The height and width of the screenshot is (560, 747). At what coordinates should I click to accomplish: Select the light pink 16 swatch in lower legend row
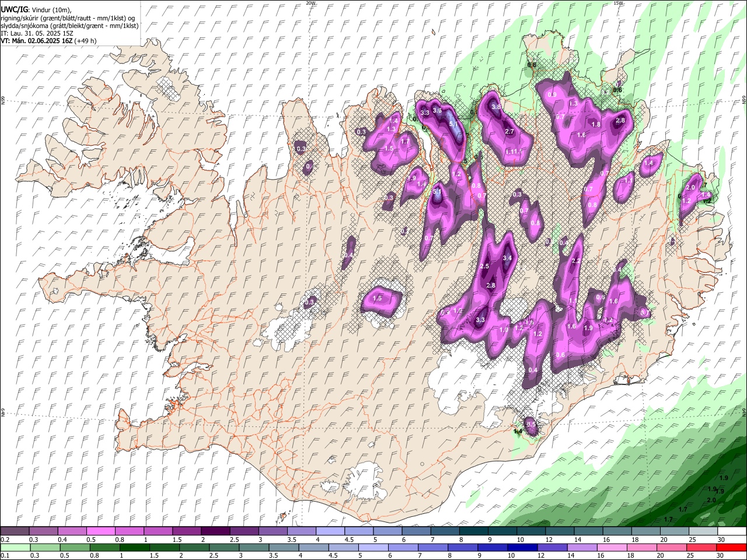[612, 547]
